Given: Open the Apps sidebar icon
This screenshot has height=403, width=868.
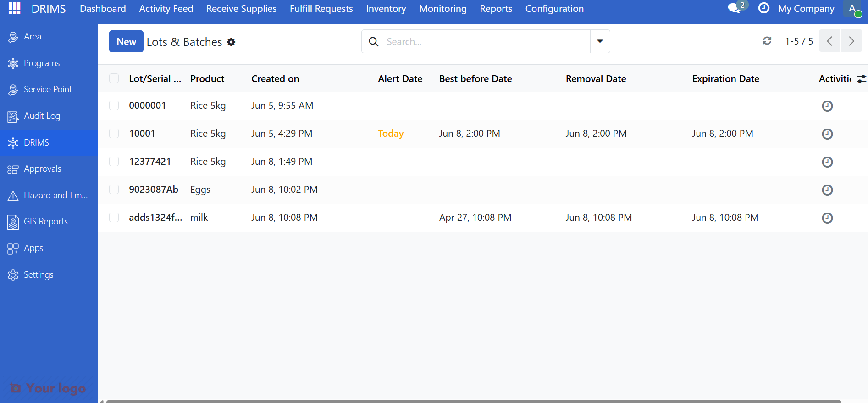Looking at the screenshot, I should (13, 248).
